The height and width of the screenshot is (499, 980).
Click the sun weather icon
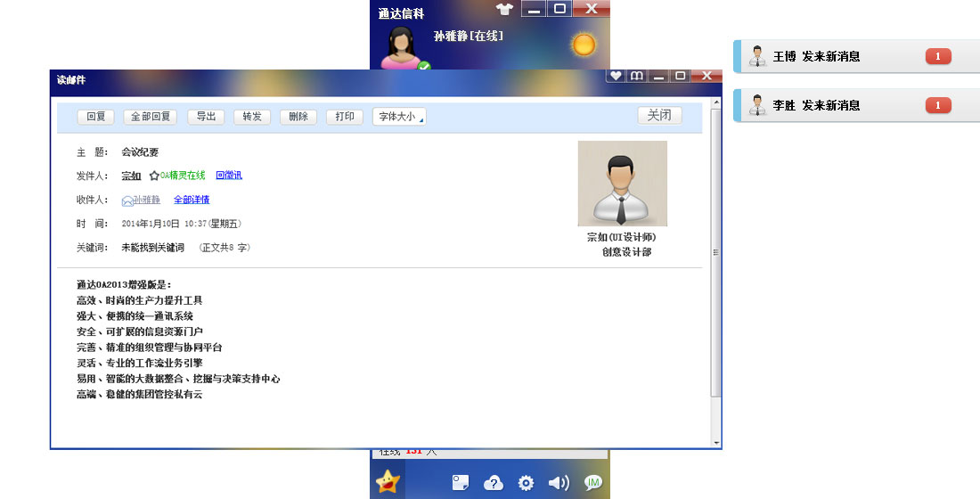coord(584,44)
